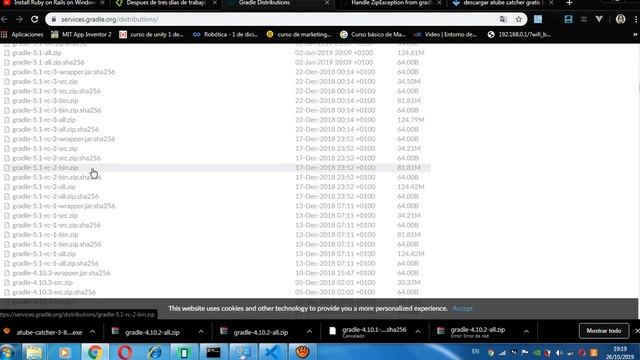Open the curso de marketing bookmark
This screenshot has height=360, width=640.
(299, 35)
